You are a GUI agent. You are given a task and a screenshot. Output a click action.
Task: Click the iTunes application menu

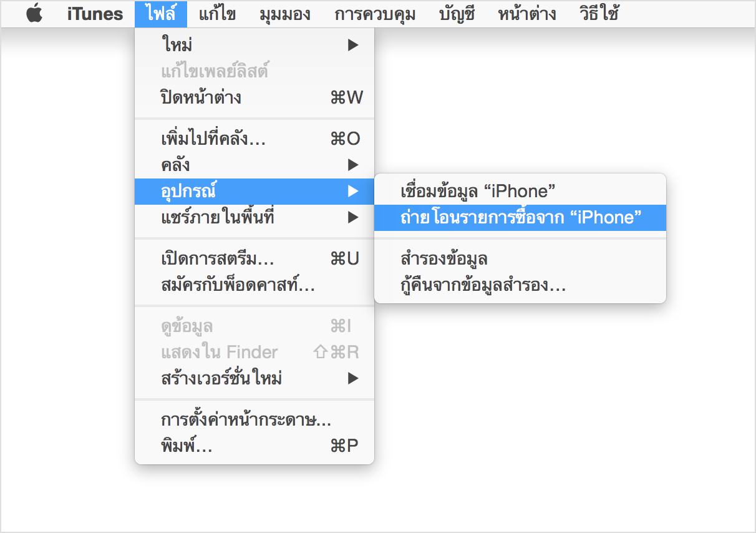click(95, 14)
